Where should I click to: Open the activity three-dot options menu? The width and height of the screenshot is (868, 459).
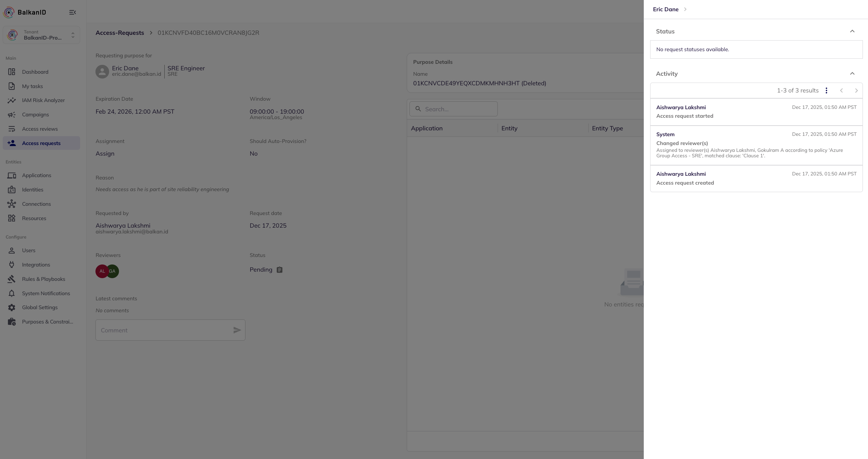tap(826, 90)
